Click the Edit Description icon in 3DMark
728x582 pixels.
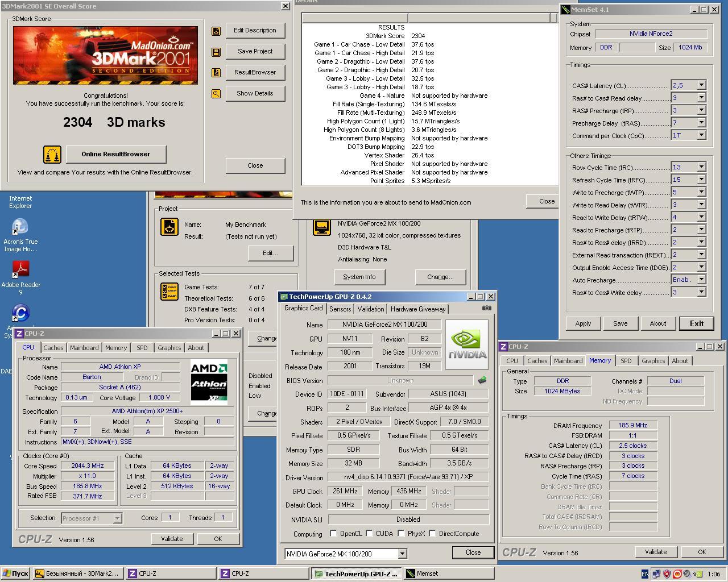[x=216, y=31]
